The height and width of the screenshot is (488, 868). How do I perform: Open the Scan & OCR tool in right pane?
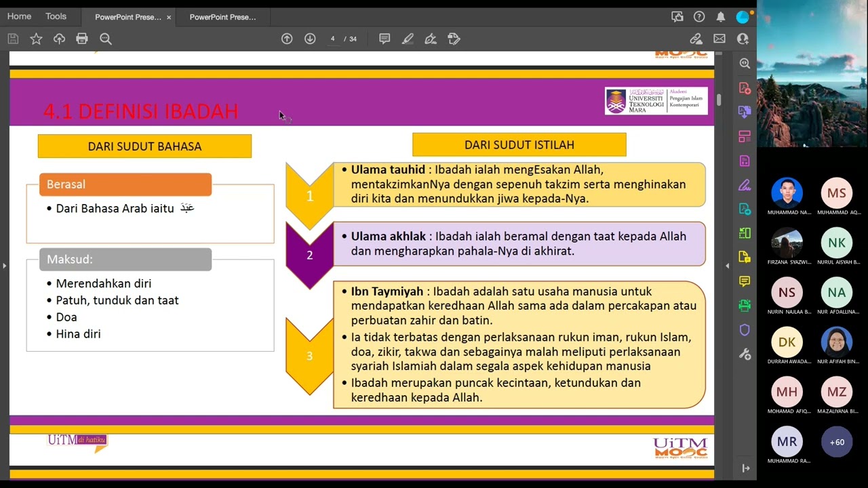(x=745, y=306)
